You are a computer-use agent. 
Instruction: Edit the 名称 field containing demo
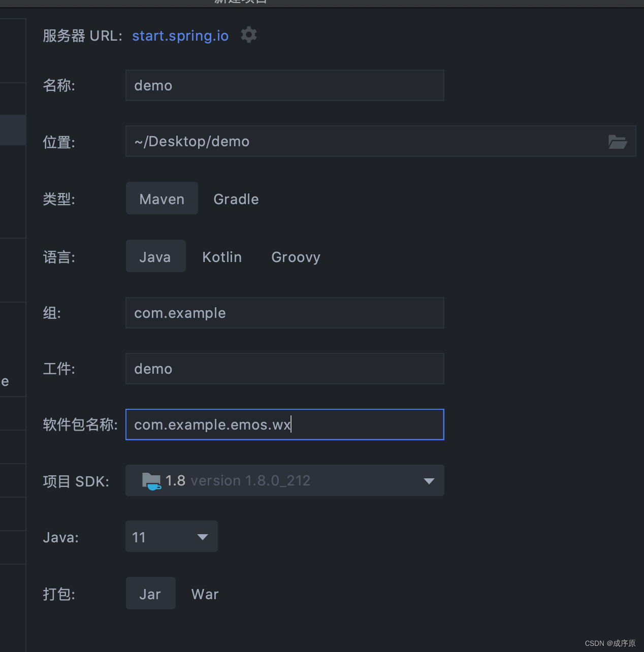[284, 85]
